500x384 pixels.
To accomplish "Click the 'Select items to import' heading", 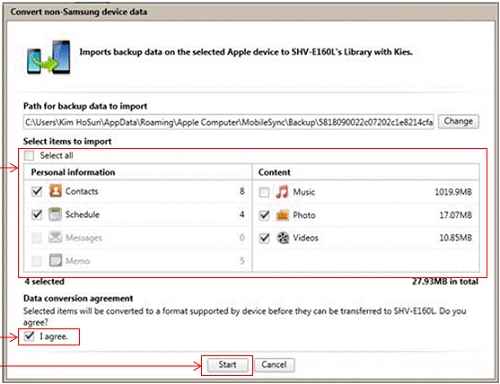I will pos(67,141).
